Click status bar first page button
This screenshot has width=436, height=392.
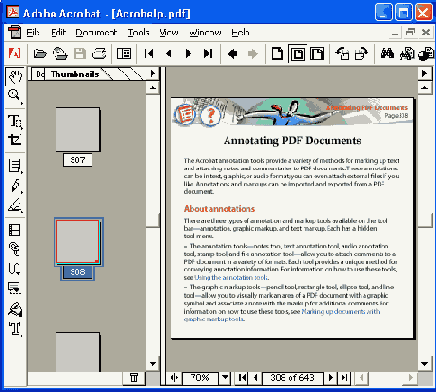coord(242,378)
